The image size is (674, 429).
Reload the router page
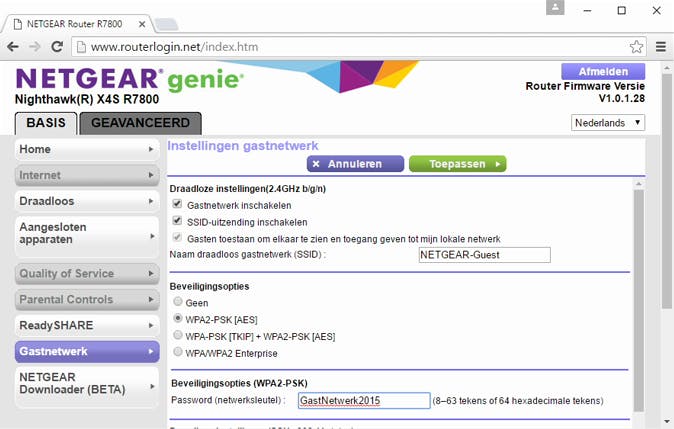point(57,46)
